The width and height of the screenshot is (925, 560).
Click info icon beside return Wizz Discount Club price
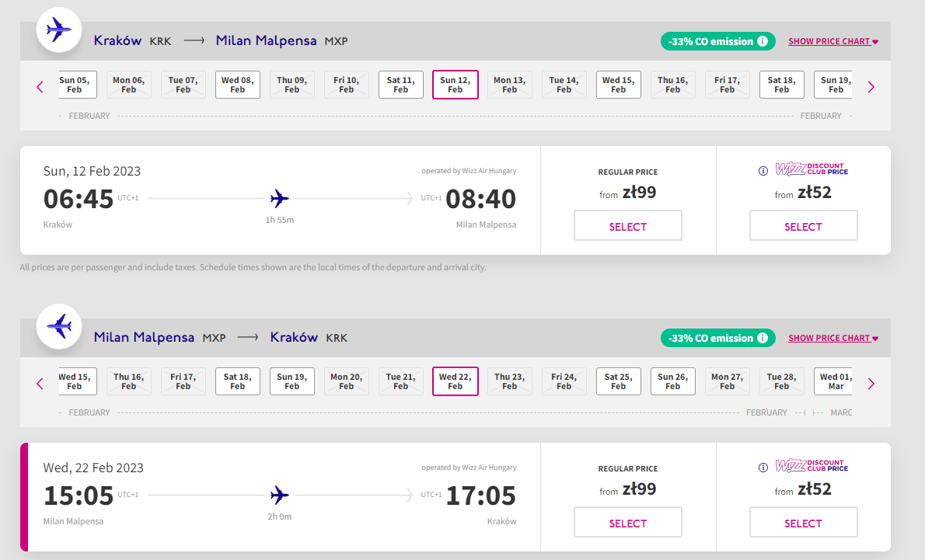click(763, 468)
